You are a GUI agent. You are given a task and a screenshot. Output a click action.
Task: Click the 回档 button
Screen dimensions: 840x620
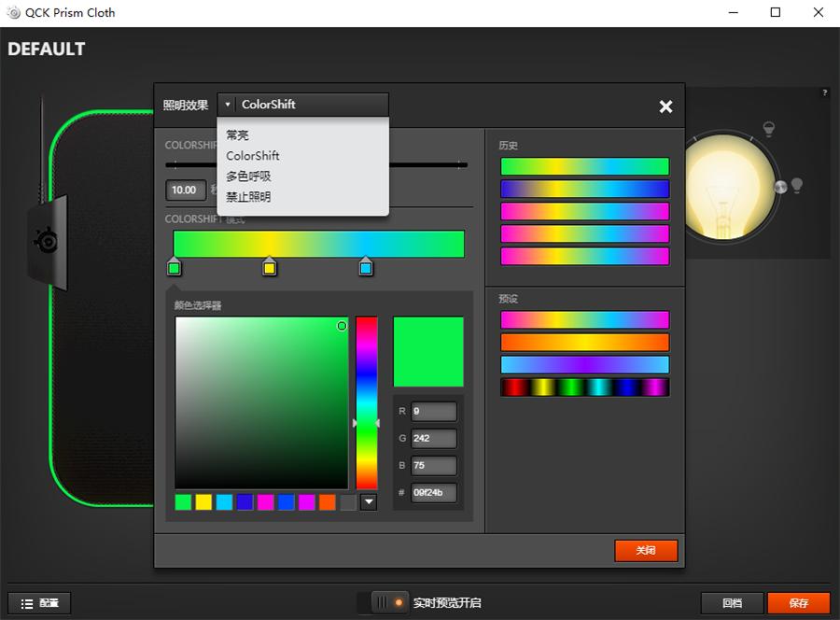coord(732,603)
